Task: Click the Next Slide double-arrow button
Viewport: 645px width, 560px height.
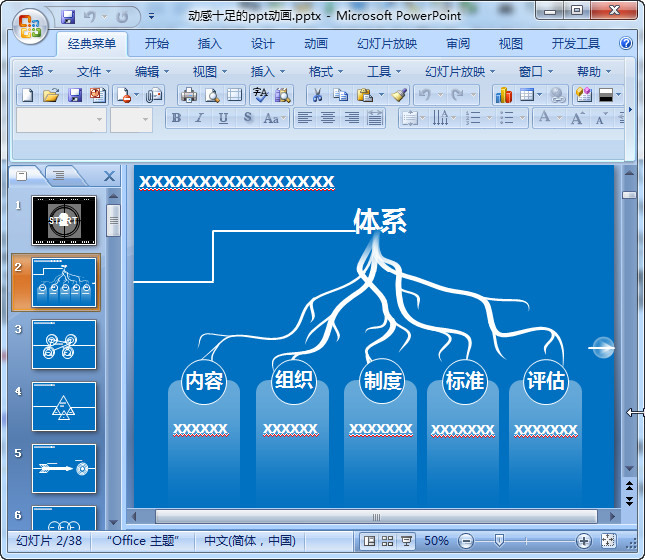Action: click(629, 501)
